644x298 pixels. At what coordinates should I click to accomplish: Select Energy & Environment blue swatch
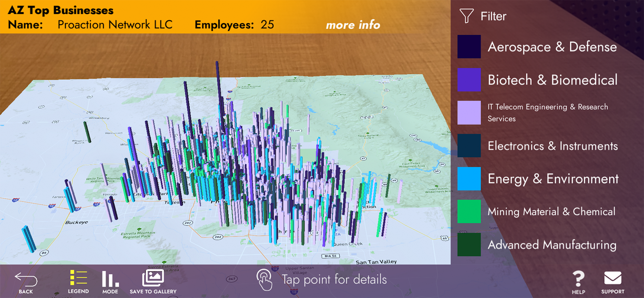point(469,179)
